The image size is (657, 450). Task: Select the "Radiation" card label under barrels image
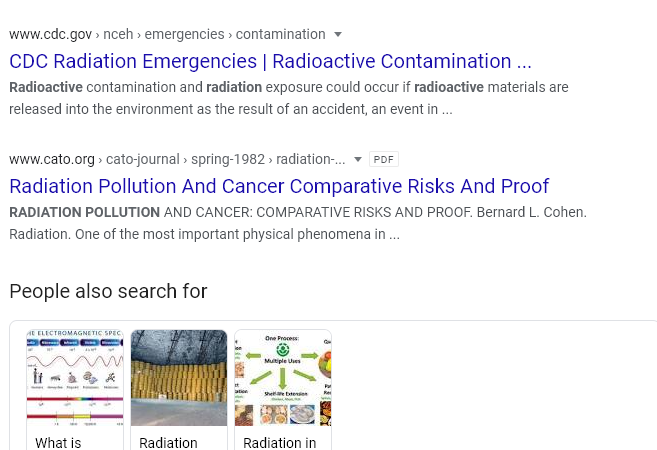coord(168,443)
